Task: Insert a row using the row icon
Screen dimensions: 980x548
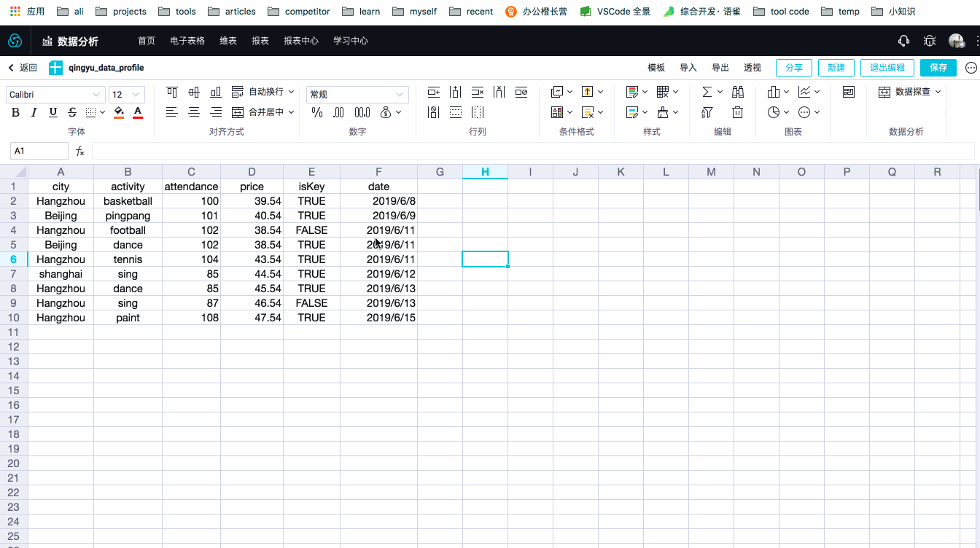Action: click(x=434, y=92)
